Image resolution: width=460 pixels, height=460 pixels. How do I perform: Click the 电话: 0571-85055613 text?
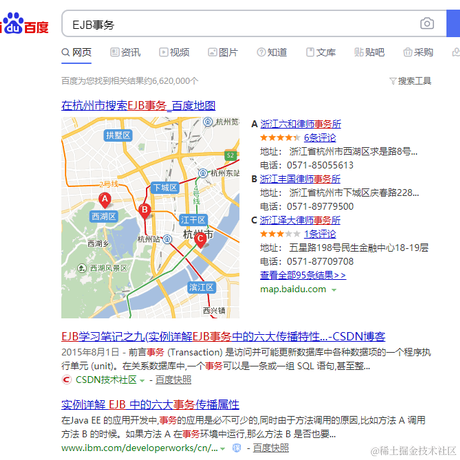click(307, 165)
